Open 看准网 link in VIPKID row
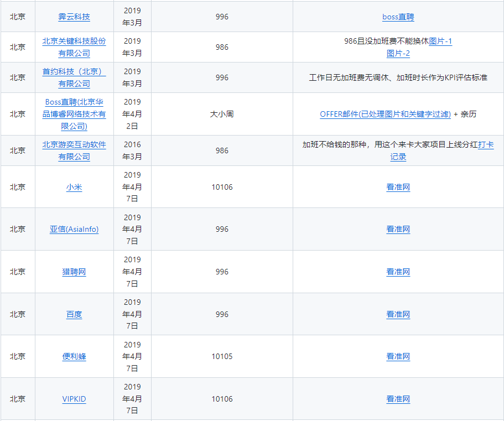 (x=398, y=399)
